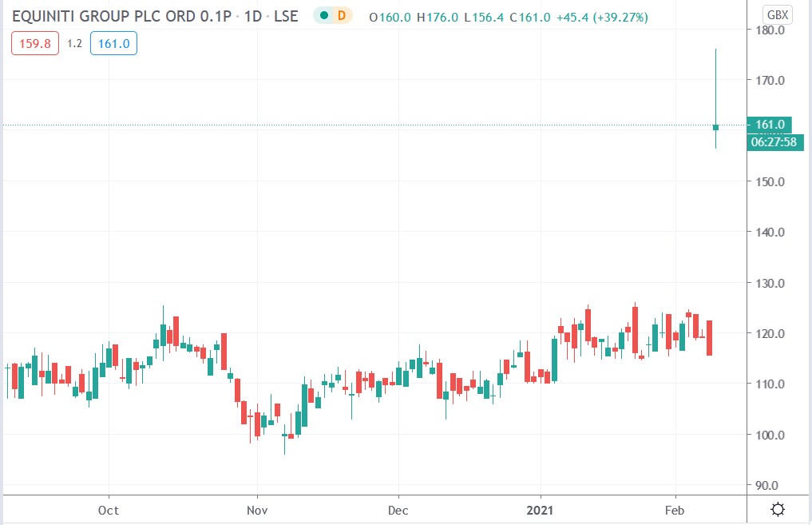Click the orange D data indicator
This screenshot has height=525, width=812.
341,15
